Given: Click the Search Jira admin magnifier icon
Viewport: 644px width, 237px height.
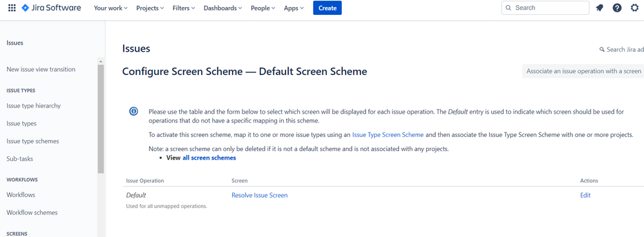Looking at the screenshot, I should [602, 49].
